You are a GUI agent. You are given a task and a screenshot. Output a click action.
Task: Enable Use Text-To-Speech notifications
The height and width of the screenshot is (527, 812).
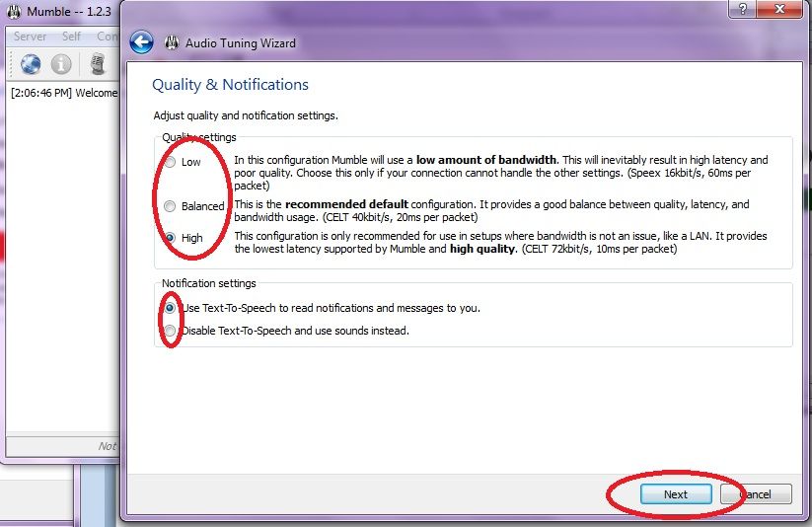click(x=170, y=308)
